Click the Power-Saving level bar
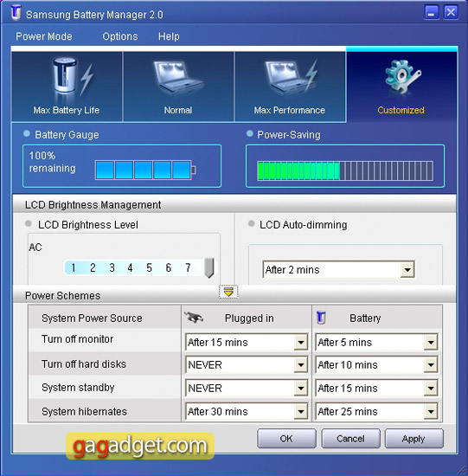Image resolution: width=468 pixels, height=476 pixels. [x=345, y=170]
